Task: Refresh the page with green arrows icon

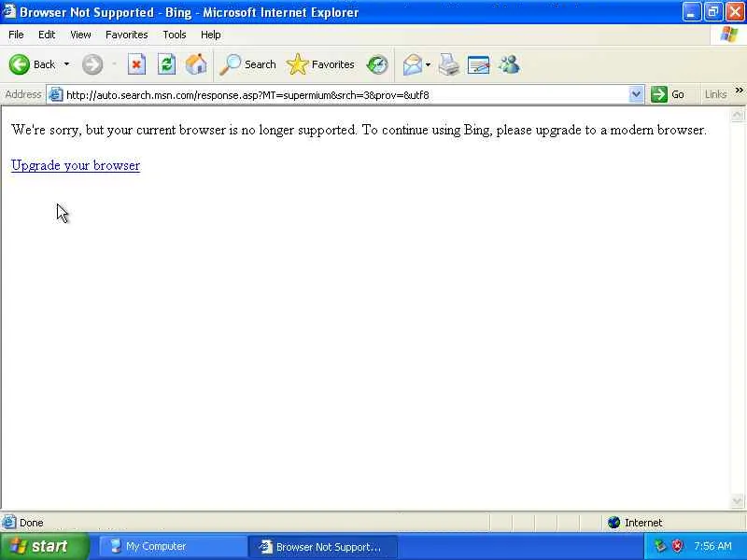Action: [166, 64]
